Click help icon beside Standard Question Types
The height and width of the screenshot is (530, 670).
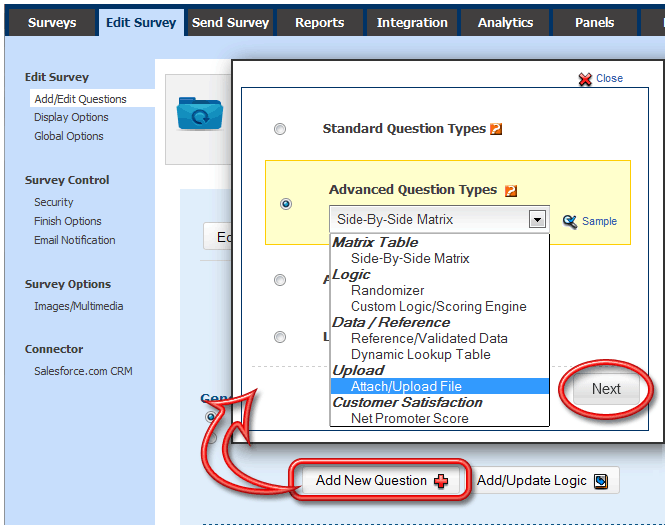click(x=496, y=129)
